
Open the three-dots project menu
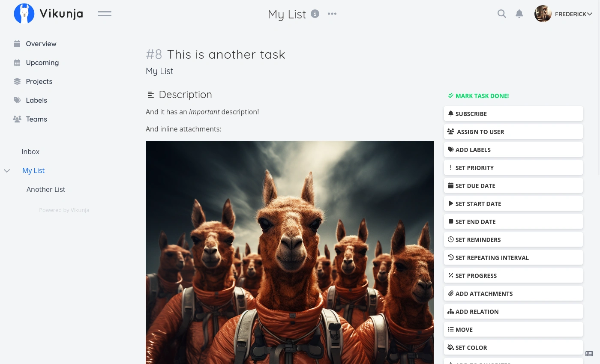click(332, 14)
